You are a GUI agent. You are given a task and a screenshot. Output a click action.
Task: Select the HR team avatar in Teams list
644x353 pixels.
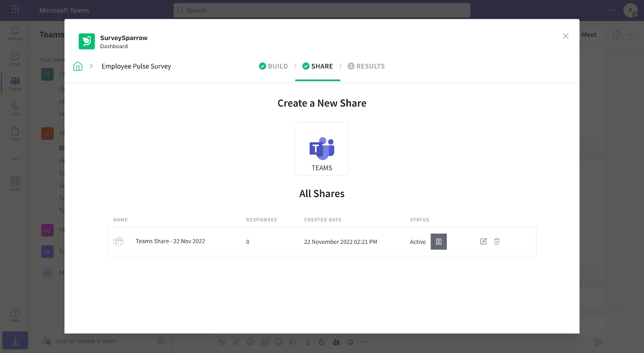(47, 251)
